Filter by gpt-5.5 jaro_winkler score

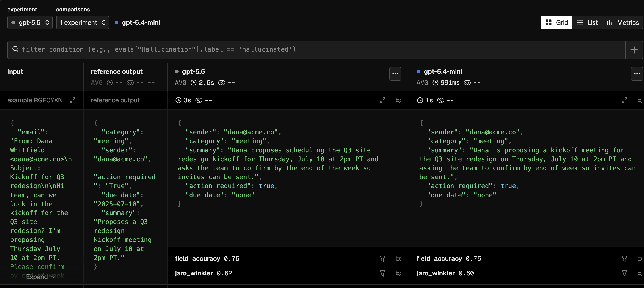[x=382, y=273]
